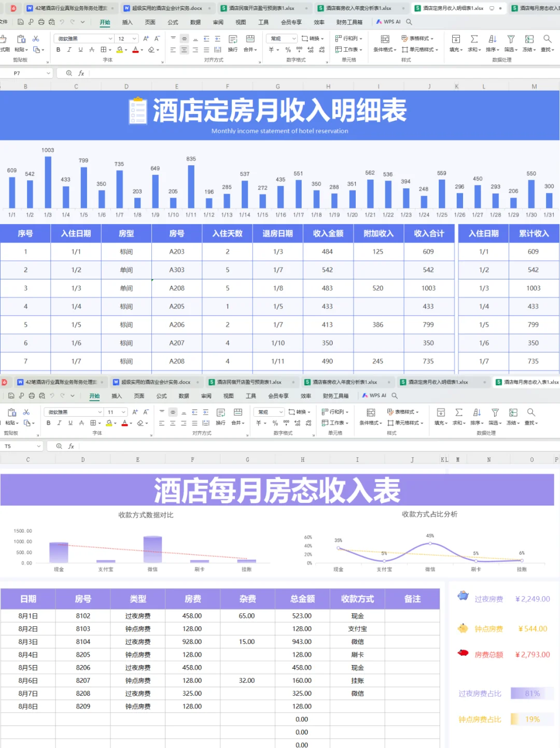The width and height of the screenshot is (560, 748).
Task: Open the 工作表 dropdown in bottom window
Action: (335, 423)
